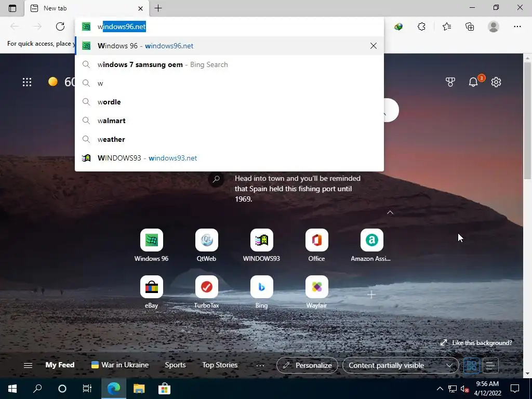Show hidden system tray icons chevron
532x399 pixels.
(440, 389)
